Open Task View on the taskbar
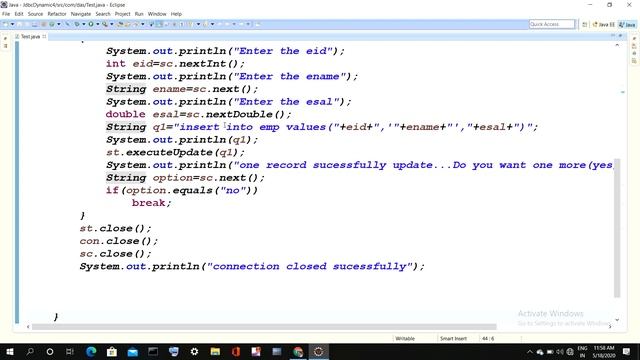 [70, 351]
